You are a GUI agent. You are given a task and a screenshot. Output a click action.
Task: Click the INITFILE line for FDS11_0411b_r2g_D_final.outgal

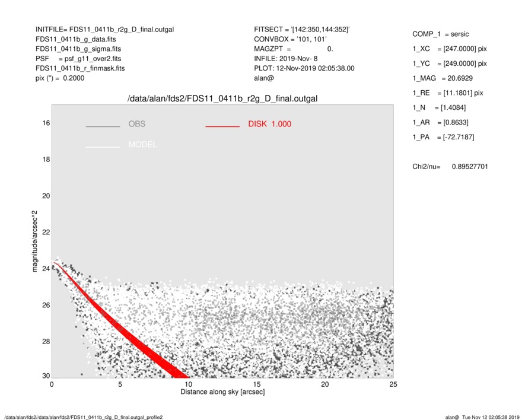(105, 30)
